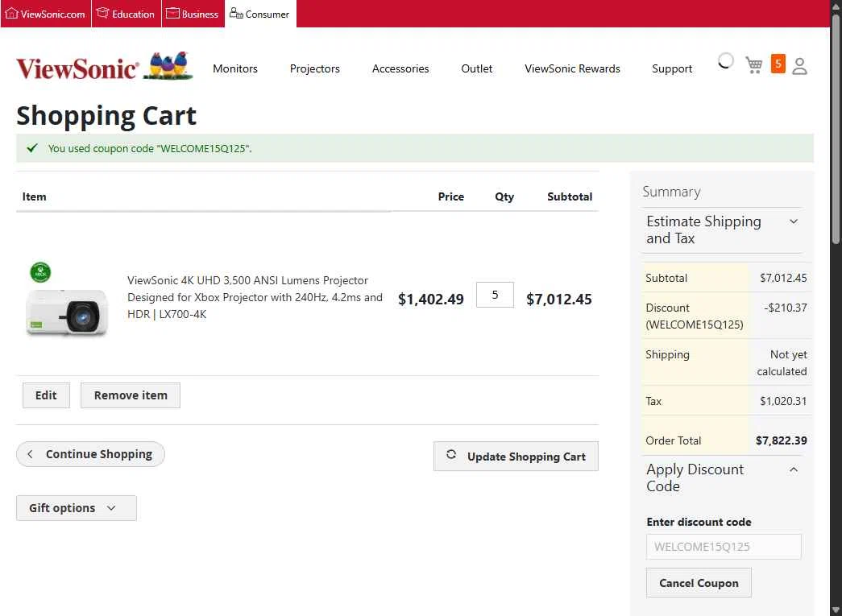Click the Qty column header
842x616 pixels.
504,196
